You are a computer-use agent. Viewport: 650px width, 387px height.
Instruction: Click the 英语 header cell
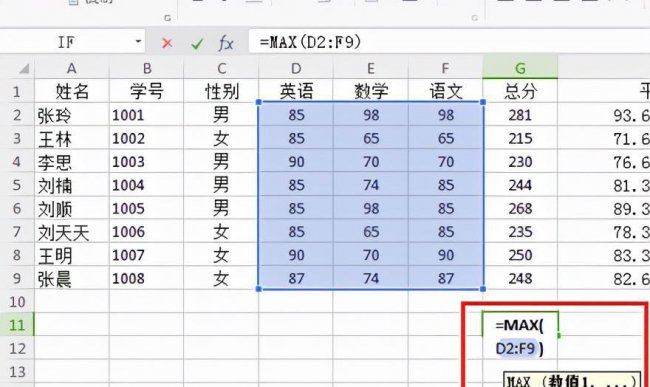point(296,91)
